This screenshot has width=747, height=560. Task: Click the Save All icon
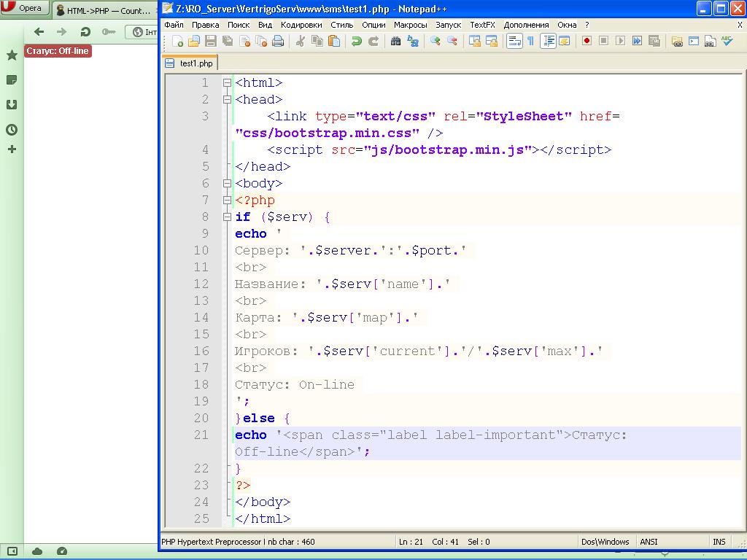click(228, 42)
